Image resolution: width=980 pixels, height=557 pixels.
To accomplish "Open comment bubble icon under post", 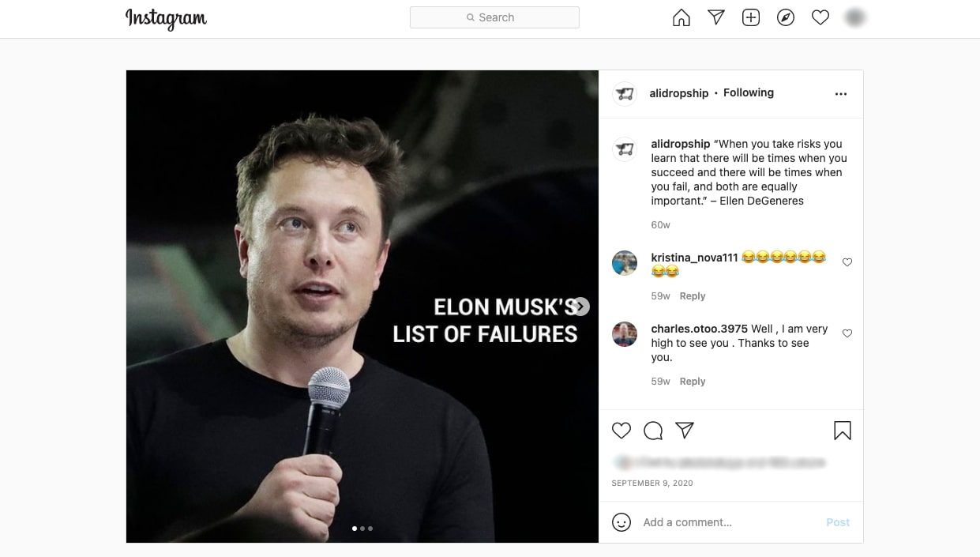I will pyautogui.click(x=653, y=431).
